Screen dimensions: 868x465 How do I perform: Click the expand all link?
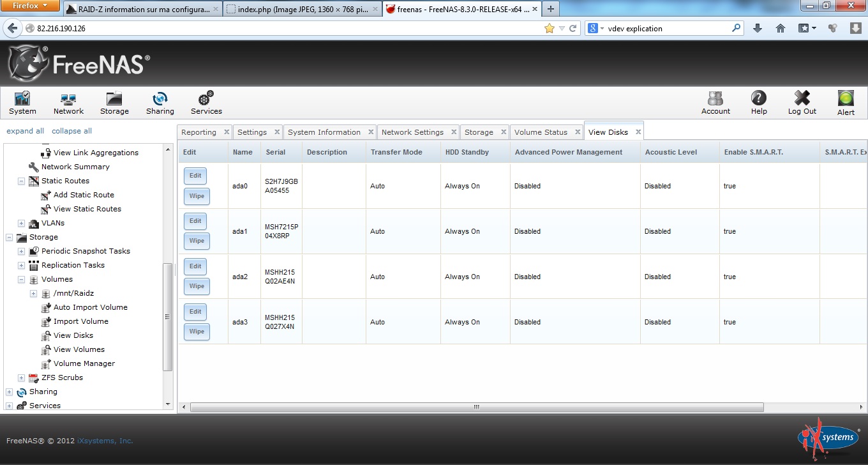(25, 131)
